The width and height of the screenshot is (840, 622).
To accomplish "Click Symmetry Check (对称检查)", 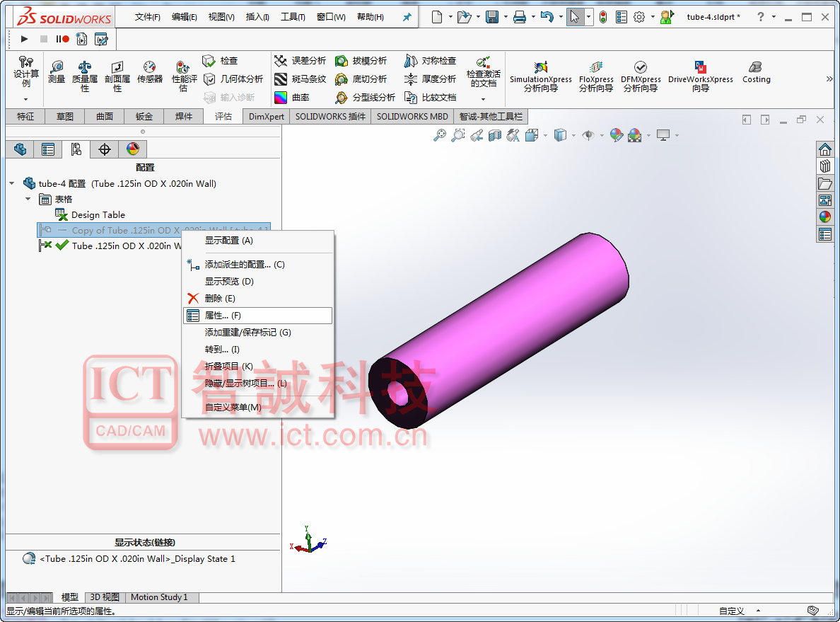I will tap(430, 61).
